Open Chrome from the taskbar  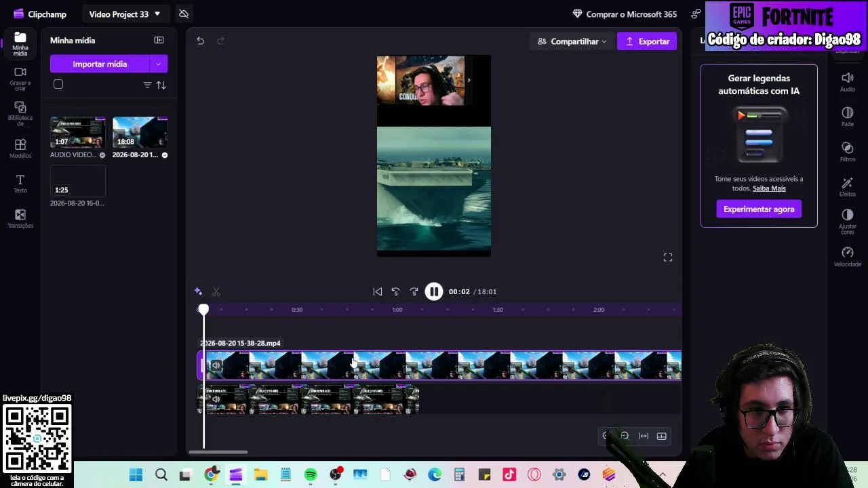click(x=211, y=474)
